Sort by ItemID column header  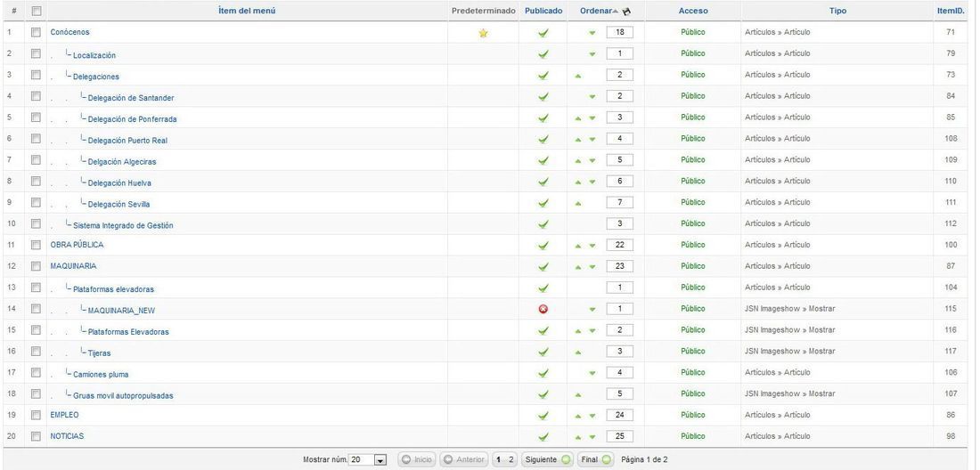pyautogui.click(x=951, y=11)
